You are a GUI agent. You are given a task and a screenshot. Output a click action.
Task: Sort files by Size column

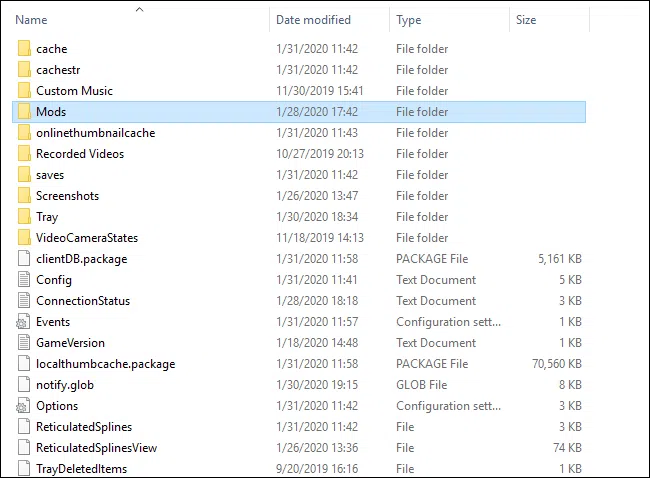coord(526,20)
